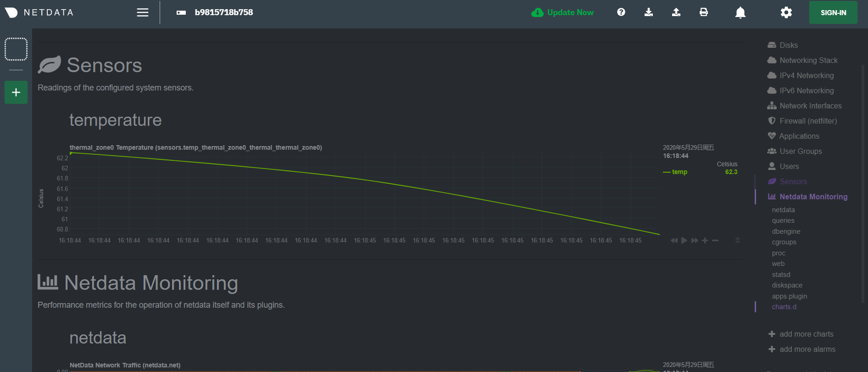Open the hamburger menu in the top bar
The width and height of the screenshot is (868, 372).
point(143,12)
